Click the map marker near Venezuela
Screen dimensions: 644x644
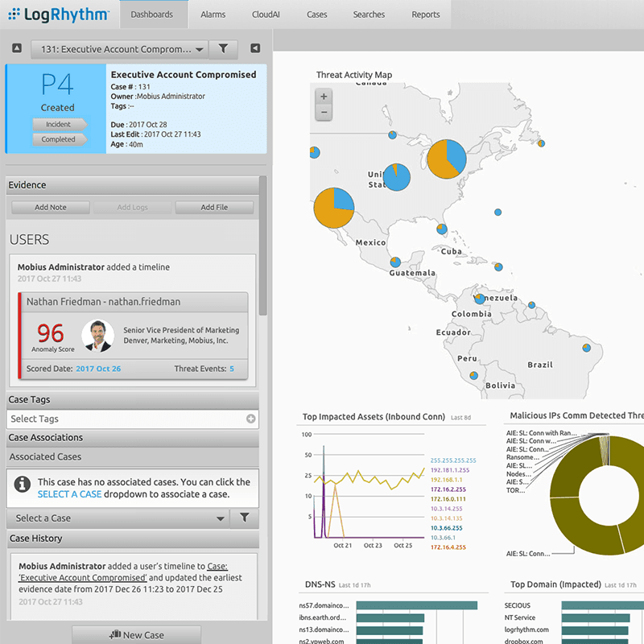click(x=480, y=299)
